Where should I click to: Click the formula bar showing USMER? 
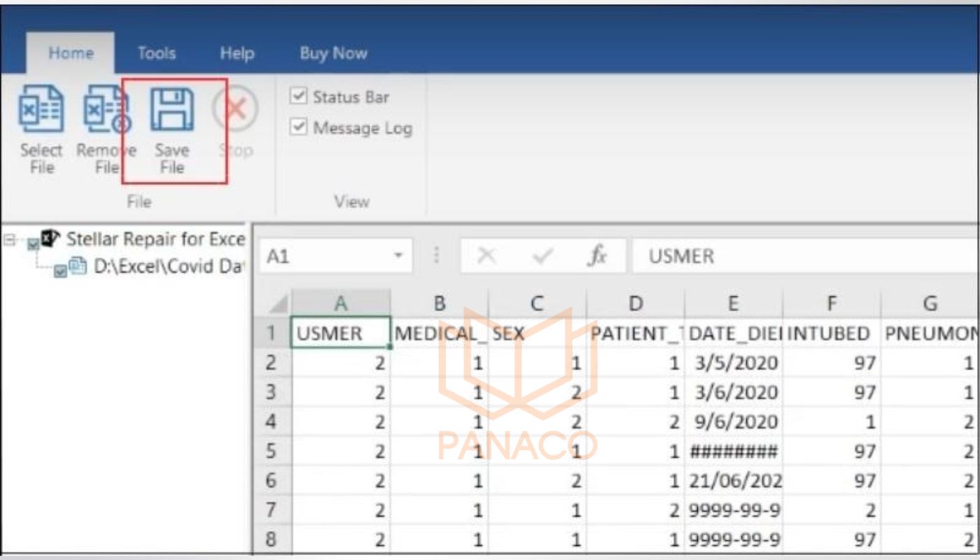805,256
